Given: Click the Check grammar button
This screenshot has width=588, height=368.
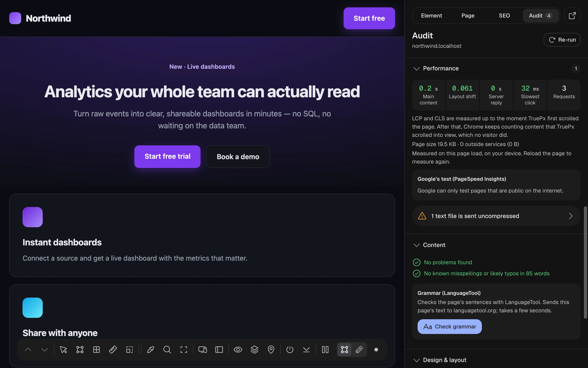Looking at the screenshot, I should 449,327.
